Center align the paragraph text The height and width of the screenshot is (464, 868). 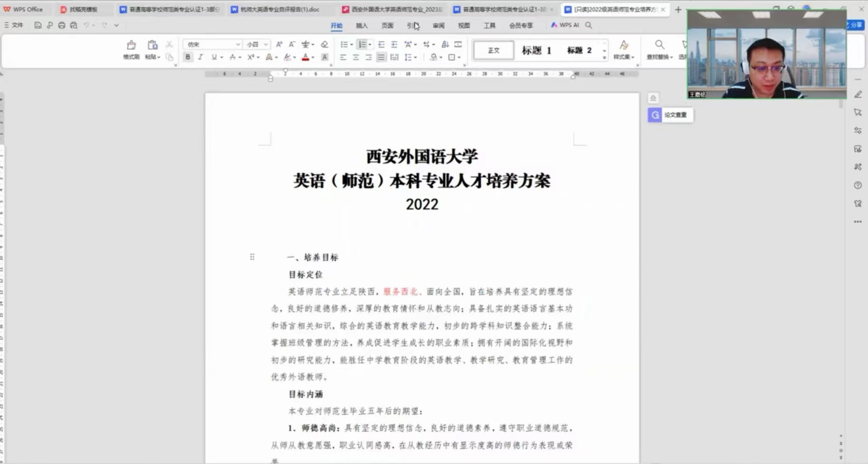tap(356, 57)
